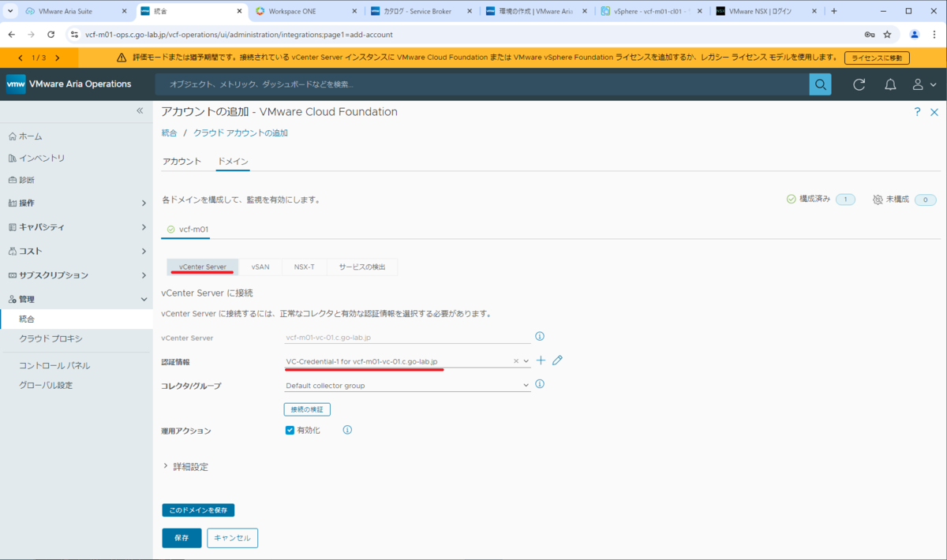Close the VMware Aria Suite tab
Screen dimensions: 947x560
(x=124, y=11)
